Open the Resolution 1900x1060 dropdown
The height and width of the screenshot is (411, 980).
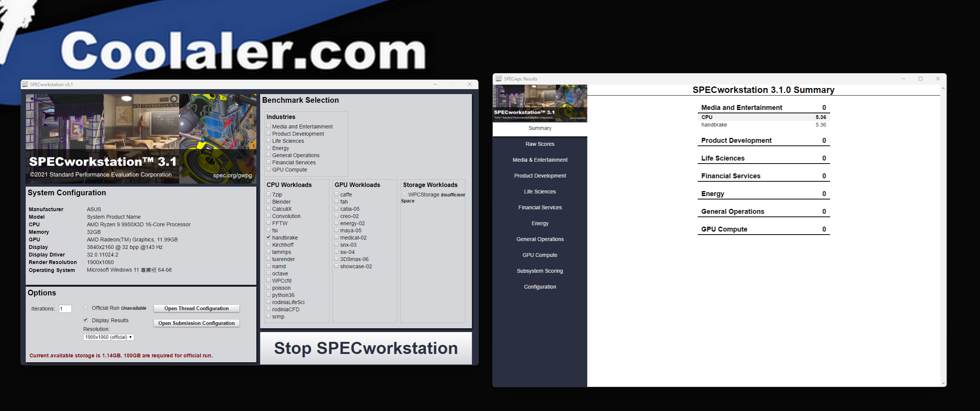point(109,337)
